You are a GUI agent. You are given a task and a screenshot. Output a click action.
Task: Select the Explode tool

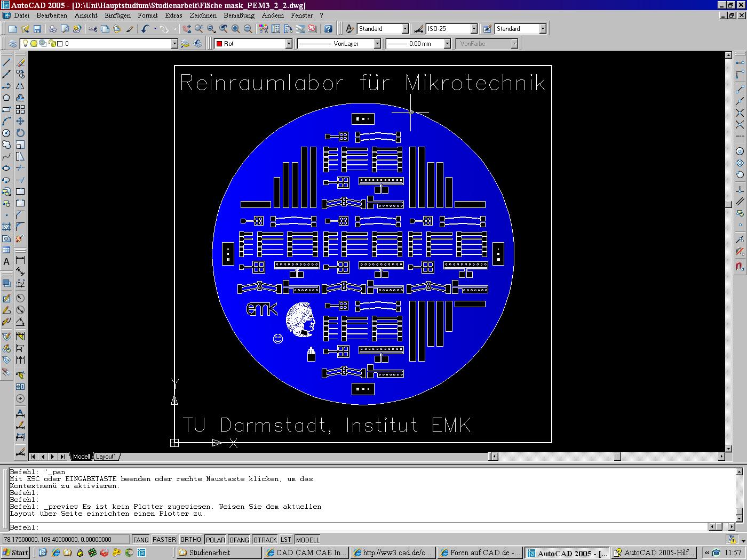pos(20,238)
